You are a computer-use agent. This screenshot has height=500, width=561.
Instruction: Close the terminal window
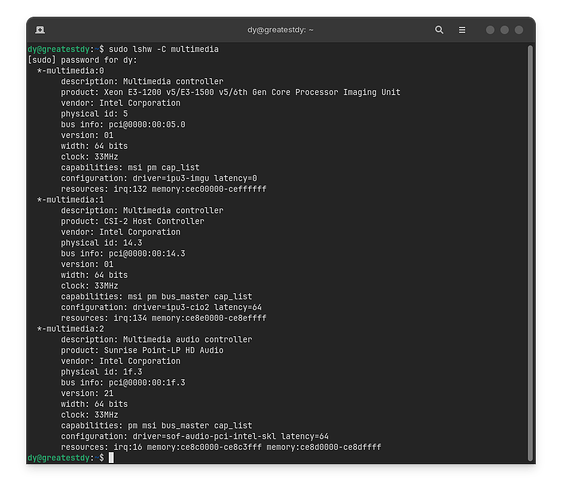519,30
